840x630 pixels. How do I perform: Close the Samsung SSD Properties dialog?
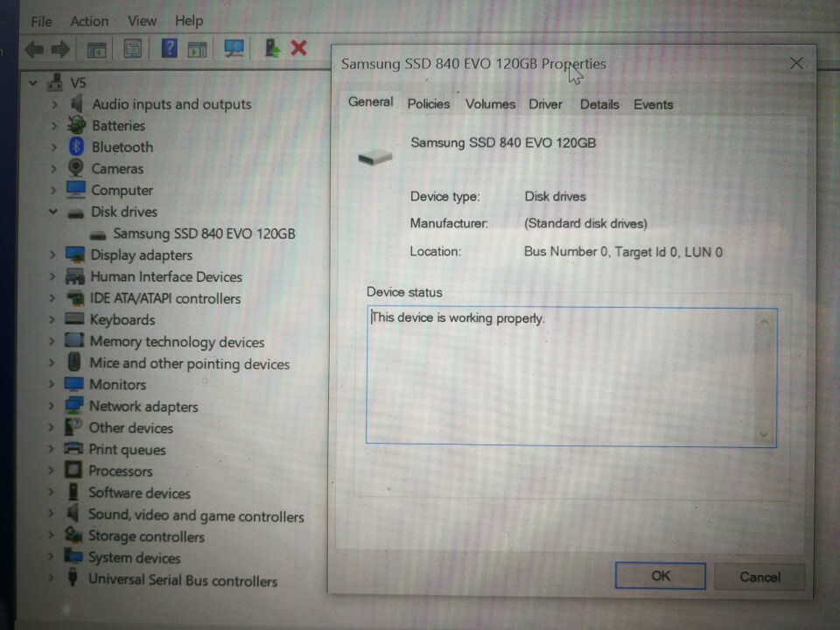(796, 63)
